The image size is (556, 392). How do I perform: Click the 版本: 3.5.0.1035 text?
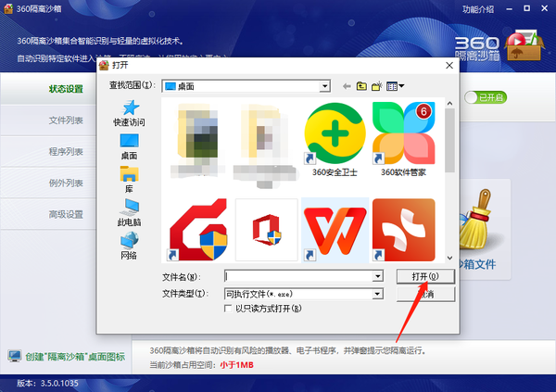[x=47, y=383]
